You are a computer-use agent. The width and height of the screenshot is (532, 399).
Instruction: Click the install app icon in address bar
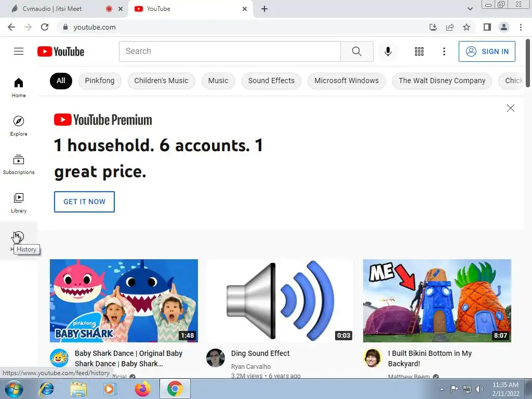(x=433, y=27)
